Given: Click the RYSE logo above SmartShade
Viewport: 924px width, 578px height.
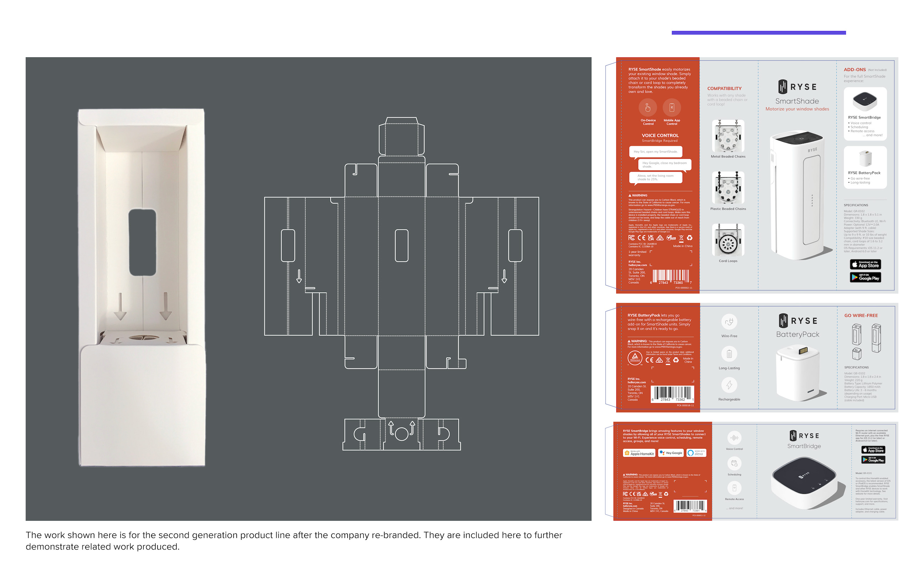Looking at the screenshot, I should coord(797,87).
